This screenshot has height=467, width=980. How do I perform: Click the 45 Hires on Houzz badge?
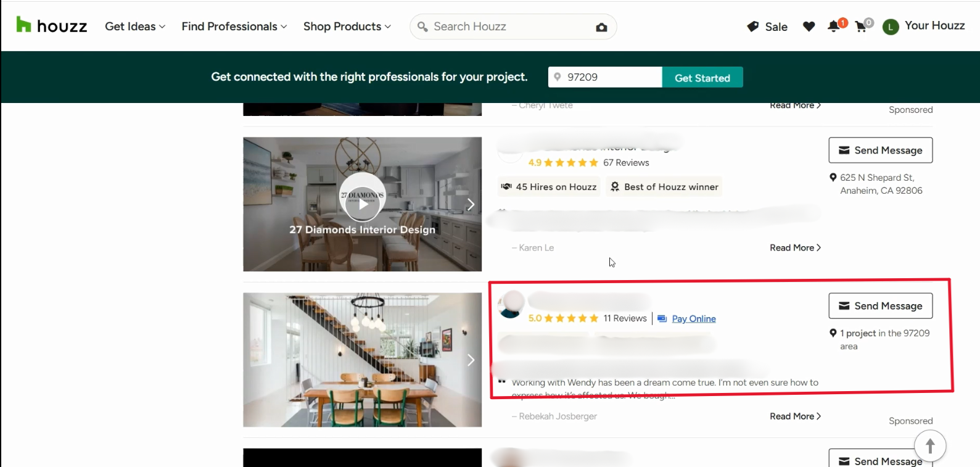coord(550,187)
